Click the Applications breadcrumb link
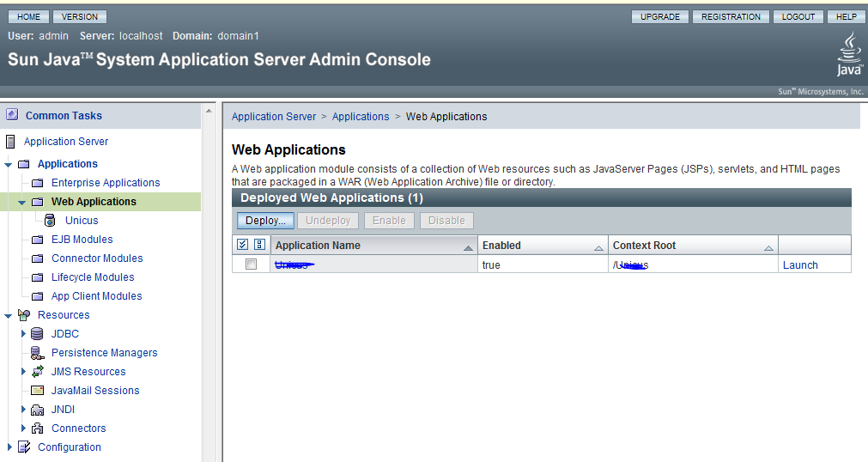868x462 pixels. point(361,117)
